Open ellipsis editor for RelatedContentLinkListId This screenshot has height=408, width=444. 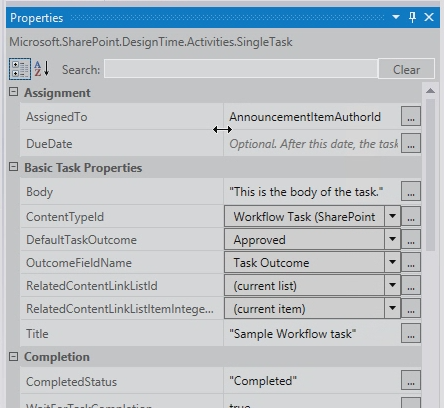[411, 285]
